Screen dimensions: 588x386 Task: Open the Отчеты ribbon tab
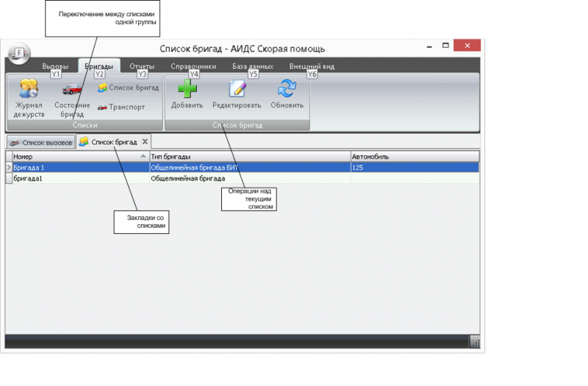(142, 66)
